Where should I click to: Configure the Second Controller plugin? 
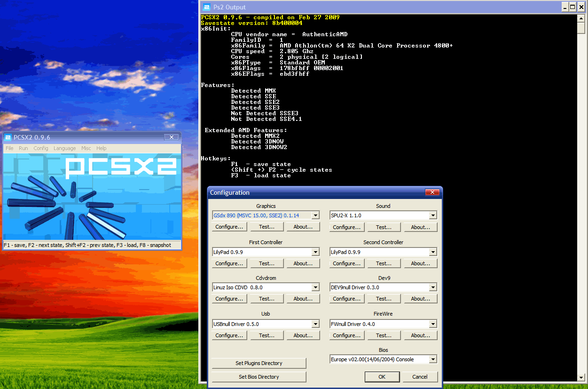pos(347,263)
